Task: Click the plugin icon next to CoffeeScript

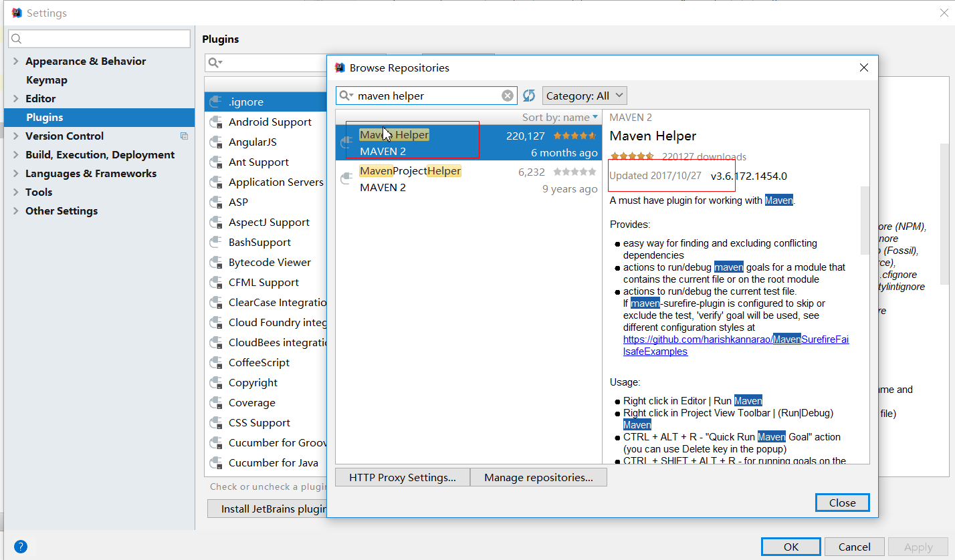Action: [x=215, y=363]
